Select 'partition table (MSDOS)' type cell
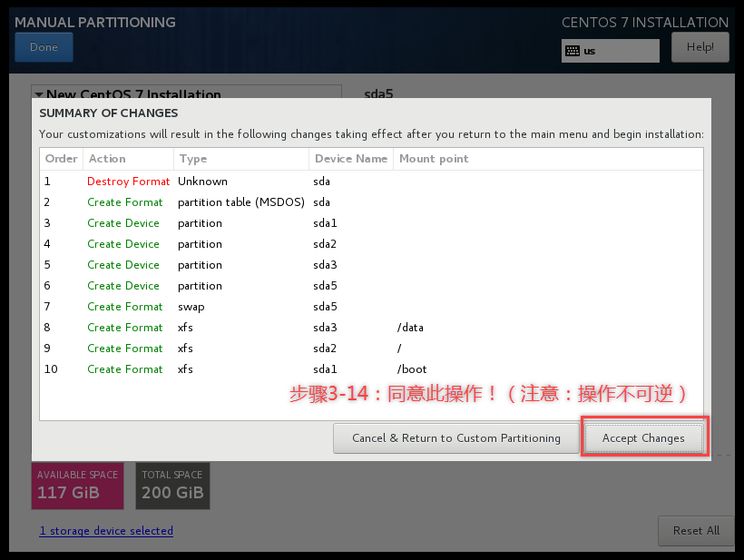 [x=241, y=202]
